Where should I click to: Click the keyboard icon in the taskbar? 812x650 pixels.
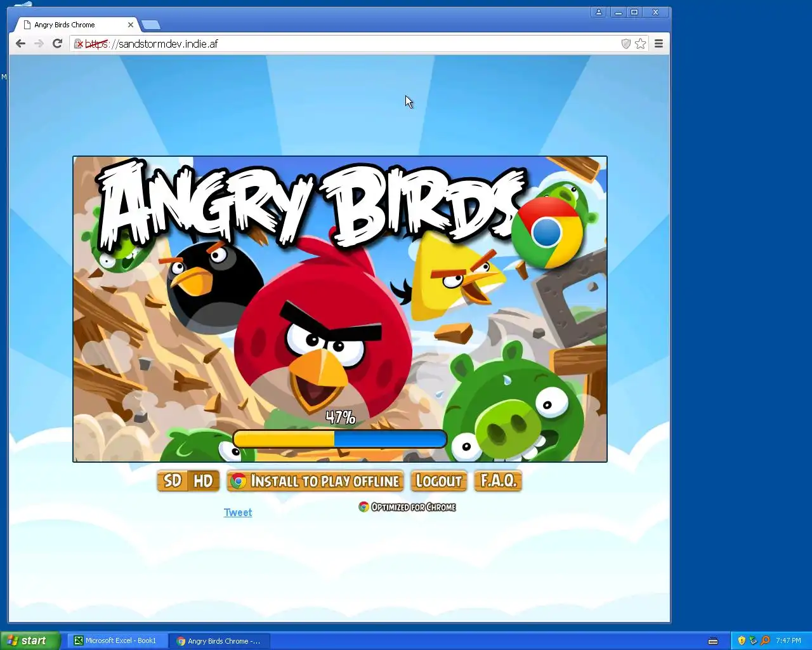[713, 641]
